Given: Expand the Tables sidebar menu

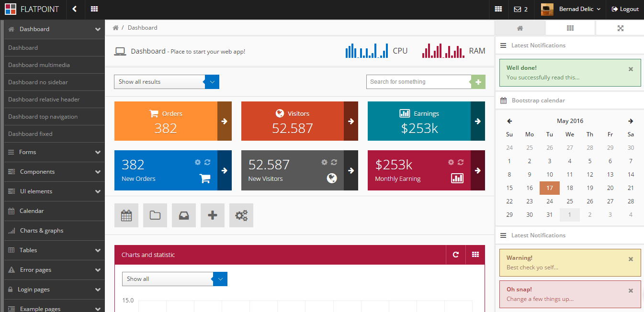Looking at the screenshot, I should [x=54, y=250].
